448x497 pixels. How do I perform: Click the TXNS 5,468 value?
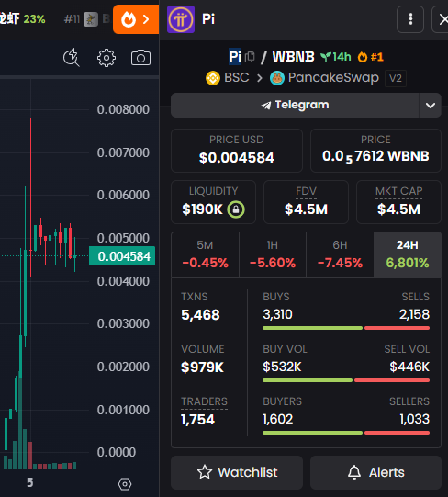(x=200, y=315)
